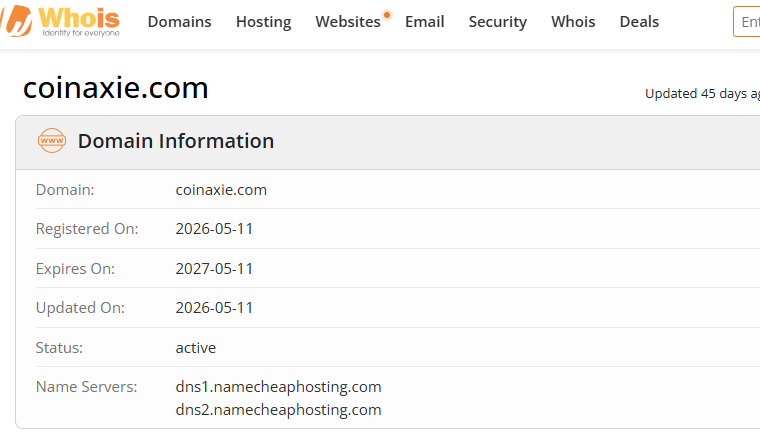Click the www globe Domain Information icon

point(52,141)
